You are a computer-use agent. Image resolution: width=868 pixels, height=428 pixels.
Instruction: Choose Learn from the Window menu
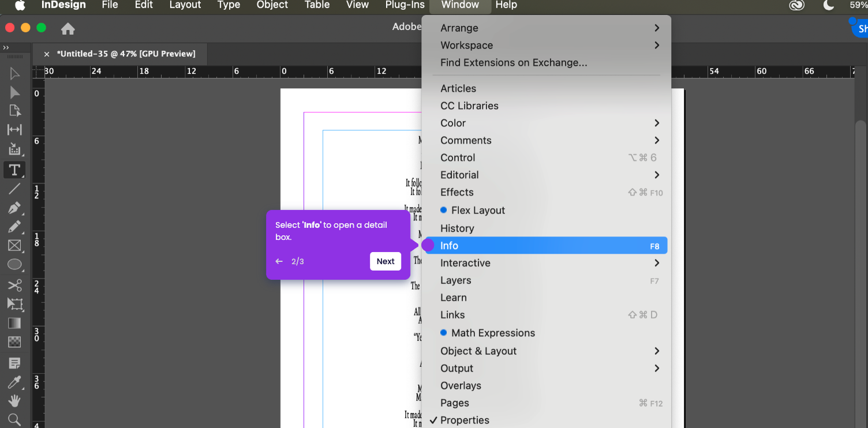[547, 298]
